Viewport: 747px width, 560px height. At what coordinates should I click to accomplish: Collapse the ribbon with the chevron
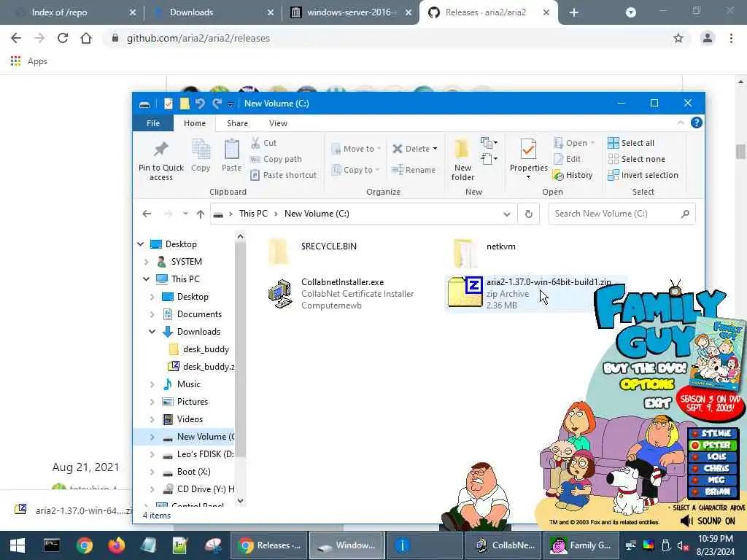click(681, 122)
